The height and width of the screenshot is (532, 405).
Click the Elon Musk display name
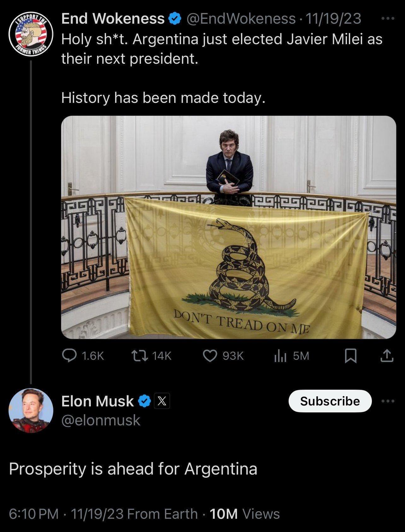pos(97,401)
